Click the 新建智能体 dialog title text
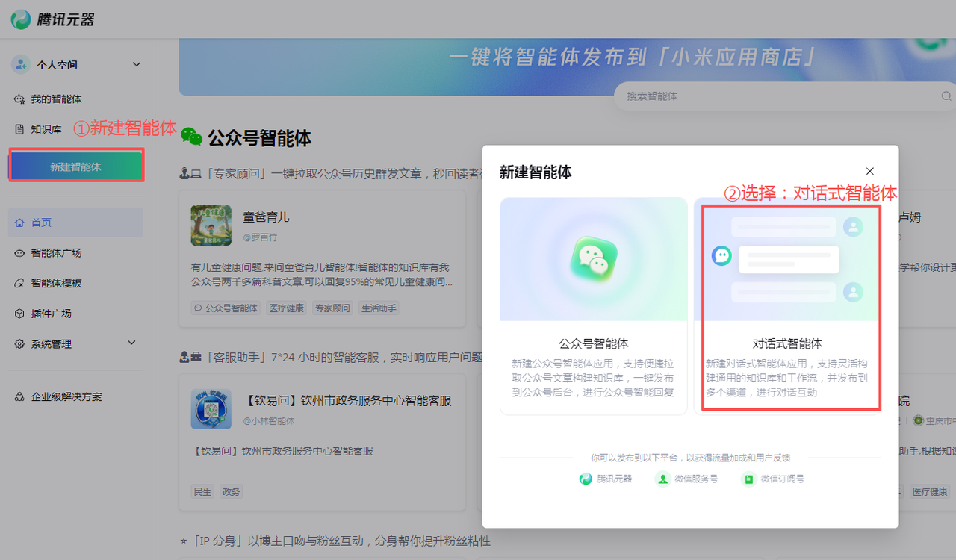Screen dimensions: 956x560 tap(536, 172)
